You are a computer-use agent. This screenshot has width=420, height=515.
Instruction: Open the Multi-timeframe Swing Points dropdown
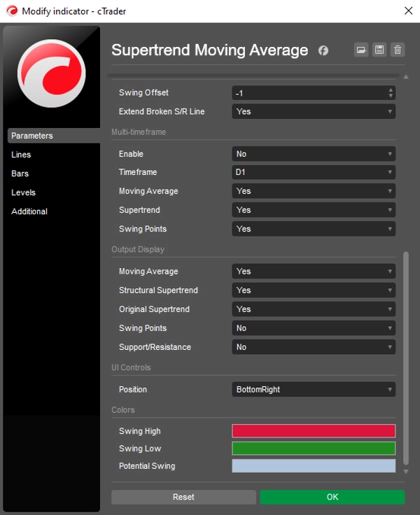point(314,229)
